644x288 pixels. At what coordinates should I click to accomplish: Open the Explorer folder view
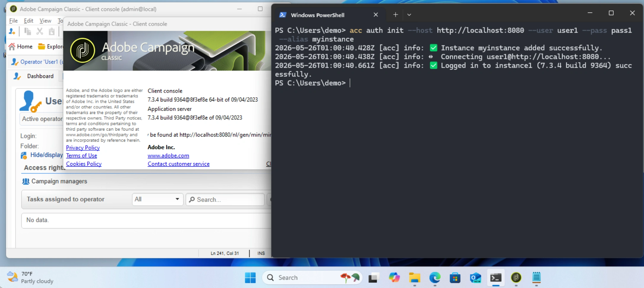pos(50,46)
